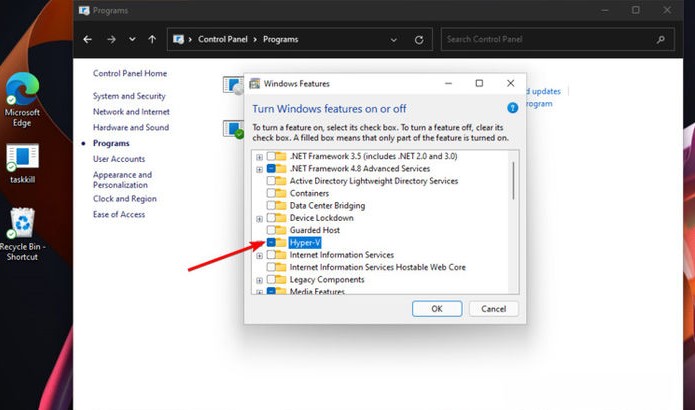
Task: Refresh the Control Panel window
Action: click(x=419, y=40)
